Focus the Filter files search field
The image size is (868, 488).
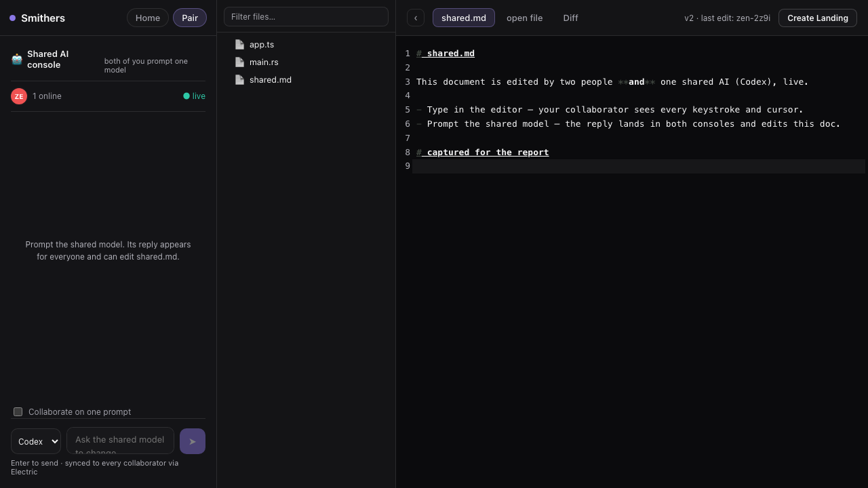[306, 16]
